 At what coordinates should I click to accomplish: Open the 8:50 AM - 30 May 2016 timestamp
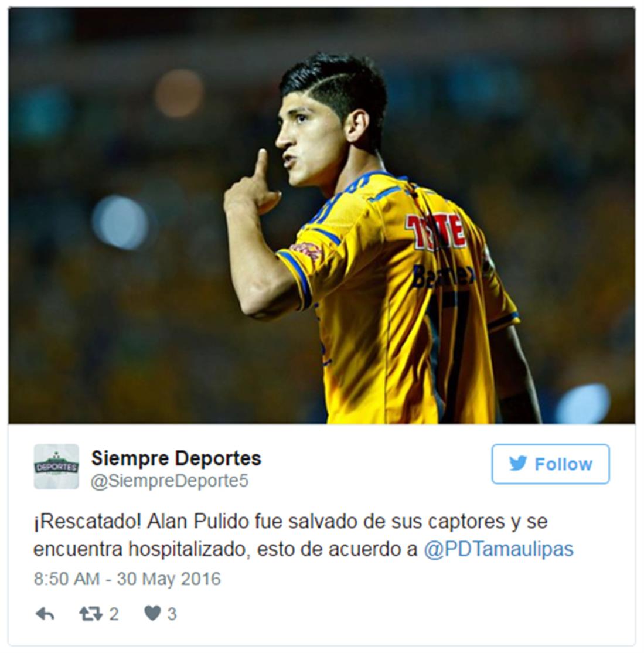click(127, 579)
